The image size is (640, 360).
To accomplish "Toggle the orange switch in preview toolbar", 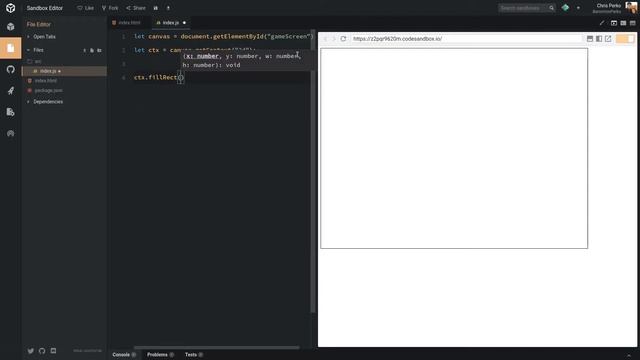I will pyautogui.click(x=625, y=39).
